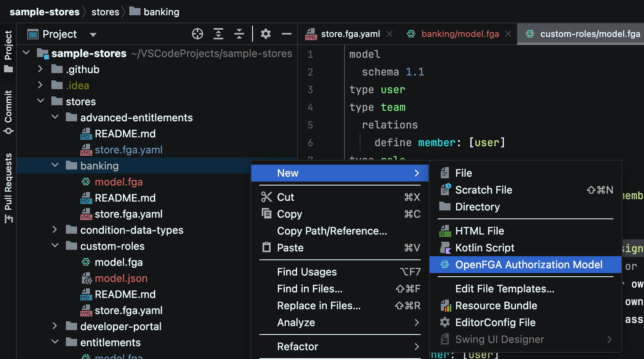644x359 pixels.
Task: Open Project panel settings gear
Action: pos(266,34)
